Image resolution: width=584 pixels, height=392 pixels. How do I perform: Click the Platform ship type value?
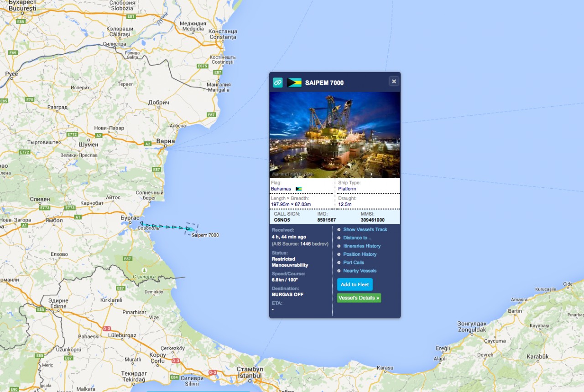(347, 189)
